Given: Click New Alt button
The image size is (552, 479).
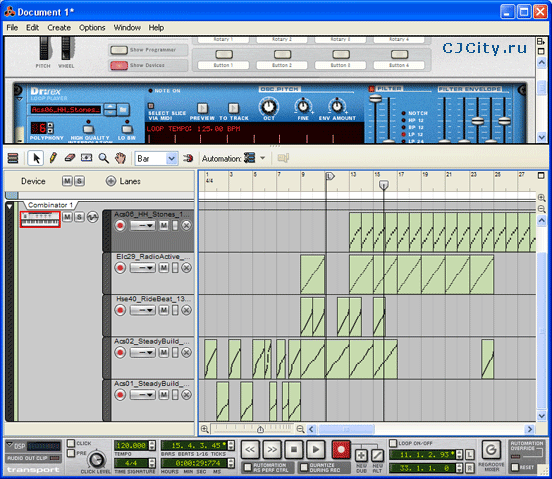Looking at the screenshot, I should point(377,455).
